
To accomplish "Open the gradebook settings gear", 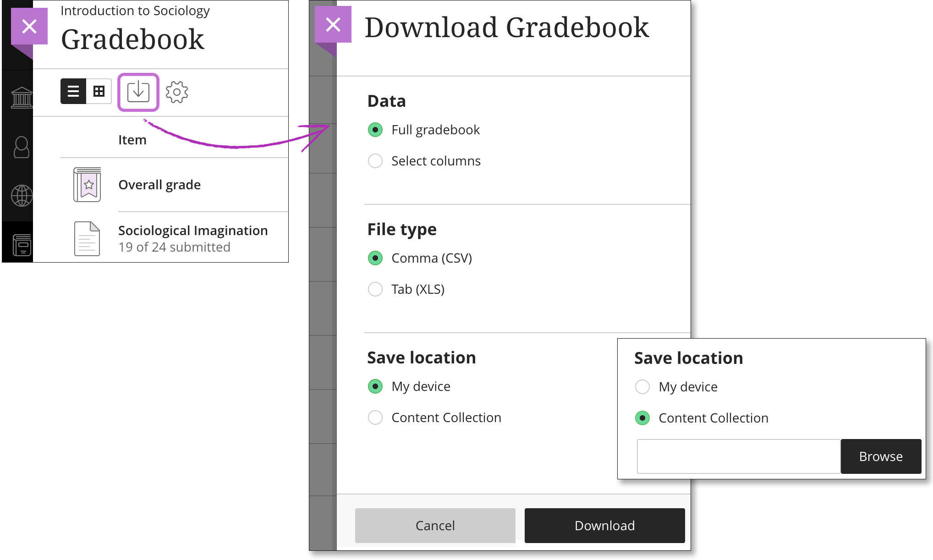I will point(177,92).
